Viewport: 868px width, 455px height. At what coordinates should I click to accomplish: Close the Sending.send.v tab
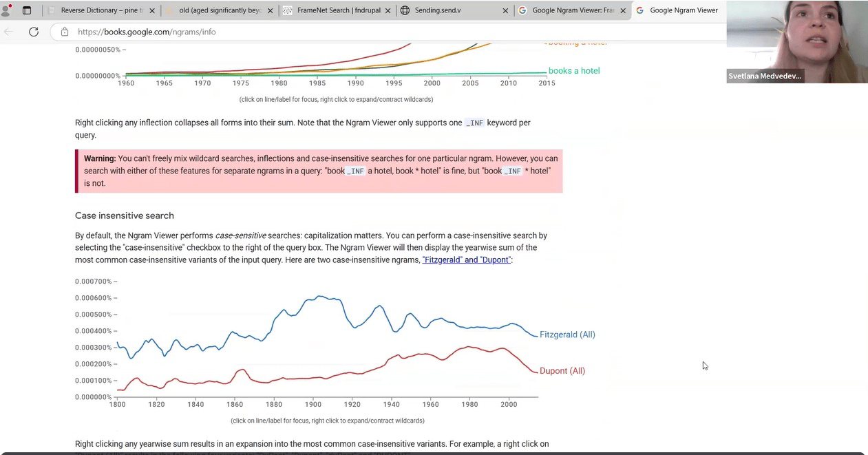coord(506,11)
